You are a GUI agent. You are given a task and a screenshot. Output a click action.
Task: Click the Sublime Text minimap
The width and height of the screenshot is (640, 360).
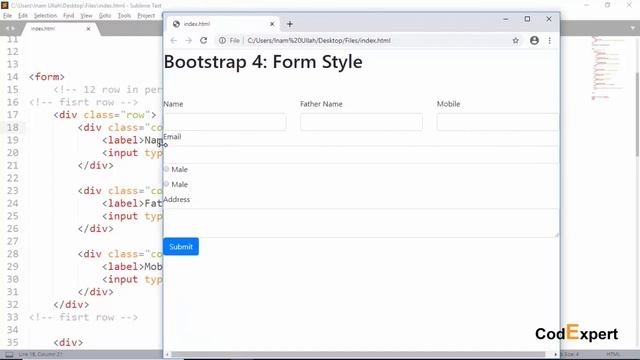(x=607, y=69)
